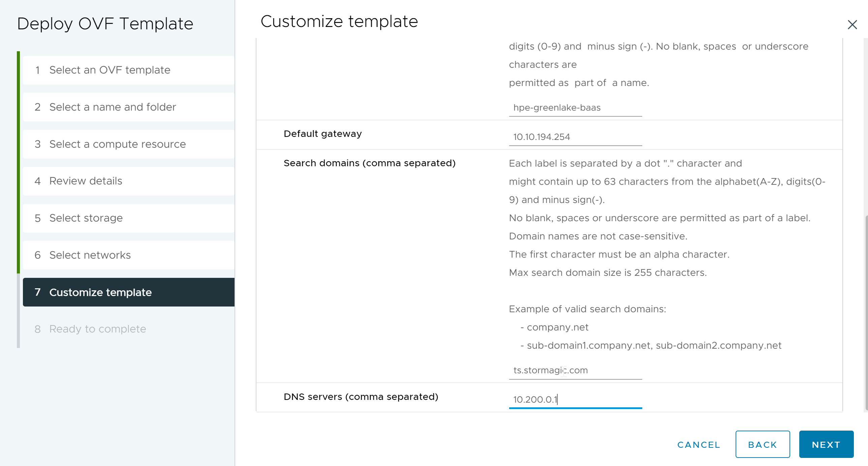Click text The first character must be an alpha character
The width and height of the screenshot is (868, 466).
coord(619,255)
